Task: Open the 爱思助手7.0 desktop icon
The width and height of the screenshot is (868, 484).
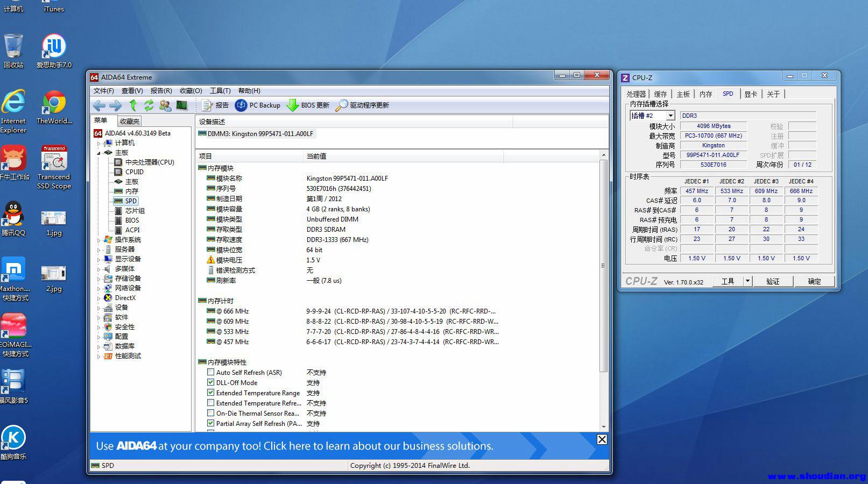Action: [54, 52]
